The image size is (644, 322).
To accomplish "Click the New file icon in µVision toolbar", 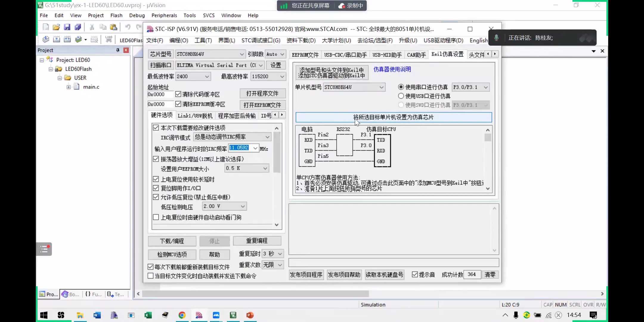I will coord(46,27).
